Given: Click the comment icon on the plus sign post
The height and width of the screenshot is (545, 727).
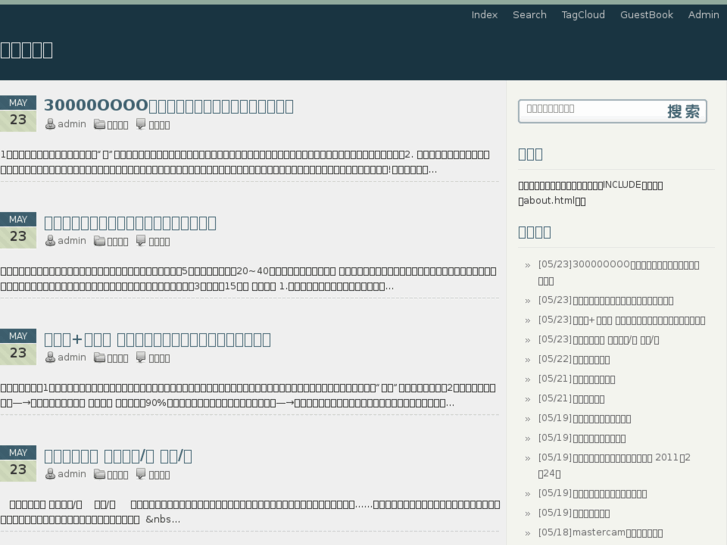Looking at the screenshot, I should (x=141, y=357).
